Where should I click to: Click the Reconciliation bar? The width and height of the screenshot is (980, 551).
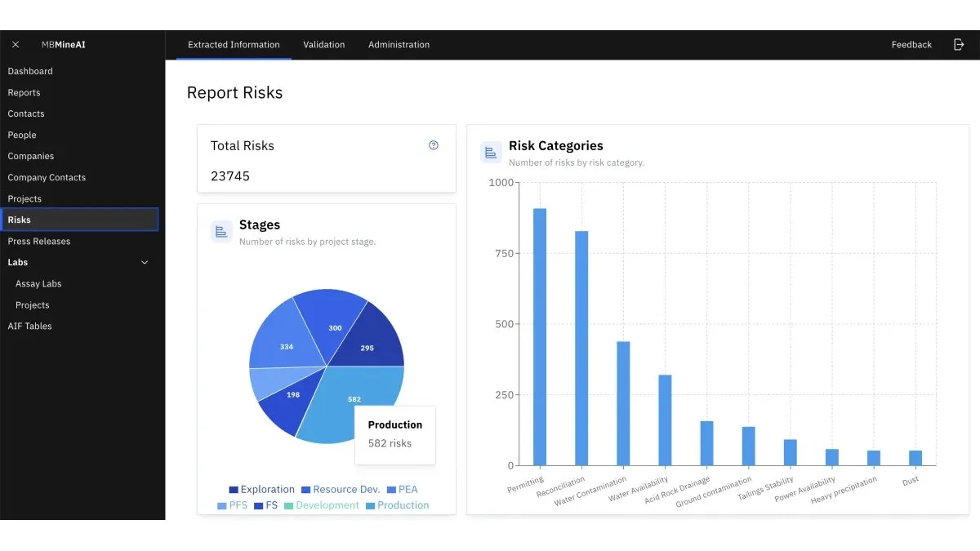tap(581, 349)
